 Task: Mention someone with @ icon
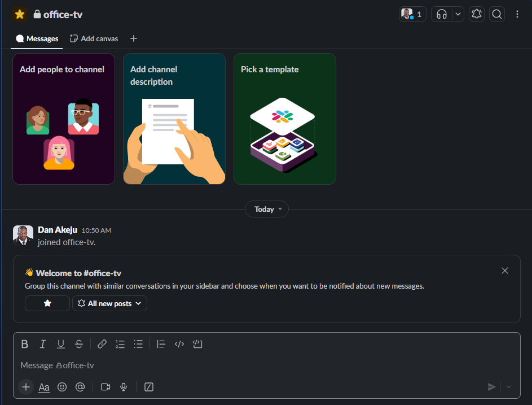[x=80, y=387]
